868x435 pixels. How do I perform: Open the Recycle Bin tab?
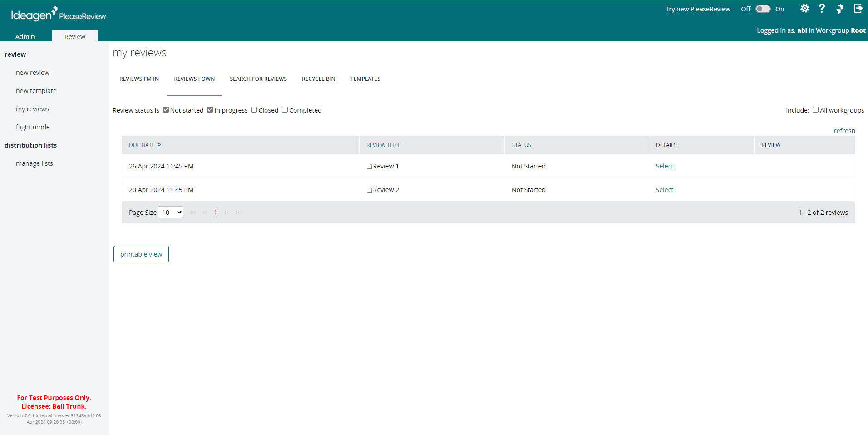[319, 79]
